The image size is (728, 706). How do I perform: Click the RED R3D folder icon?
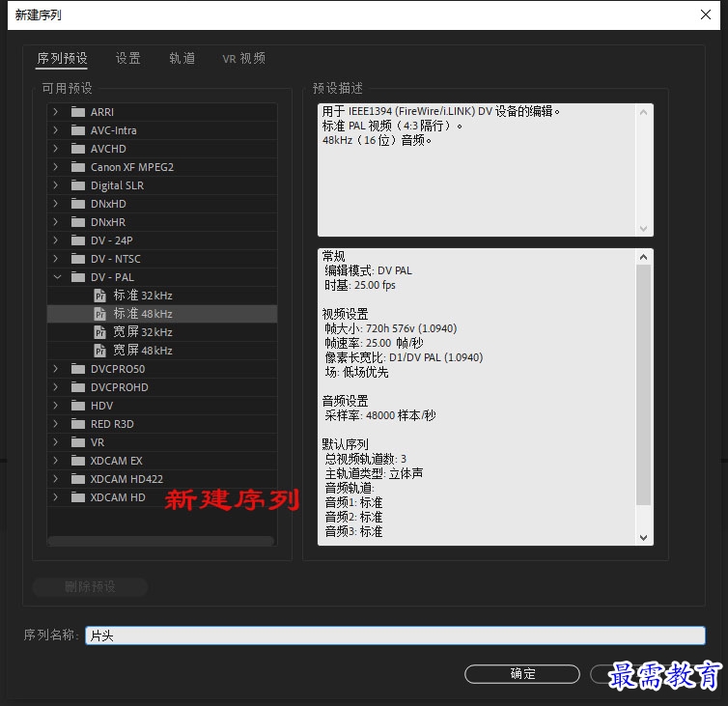point(78,424)
